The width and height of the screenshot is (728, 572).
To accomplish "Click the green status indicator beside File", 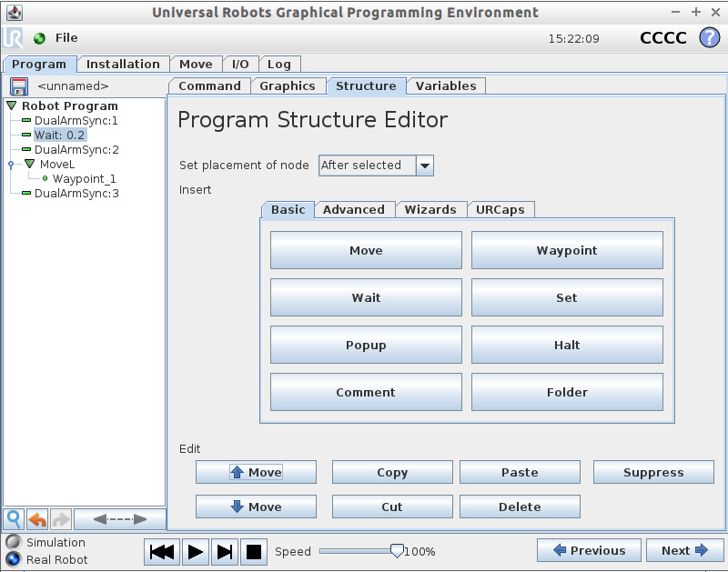I will [39, 38].
